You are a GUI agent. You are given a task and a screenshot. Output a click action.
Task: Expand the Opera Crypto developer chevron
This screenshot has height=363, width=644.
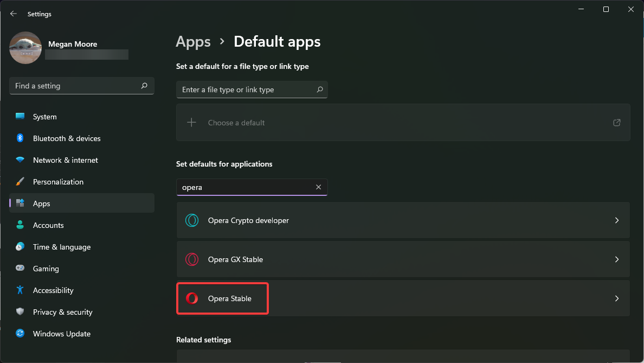coord(616,220)
